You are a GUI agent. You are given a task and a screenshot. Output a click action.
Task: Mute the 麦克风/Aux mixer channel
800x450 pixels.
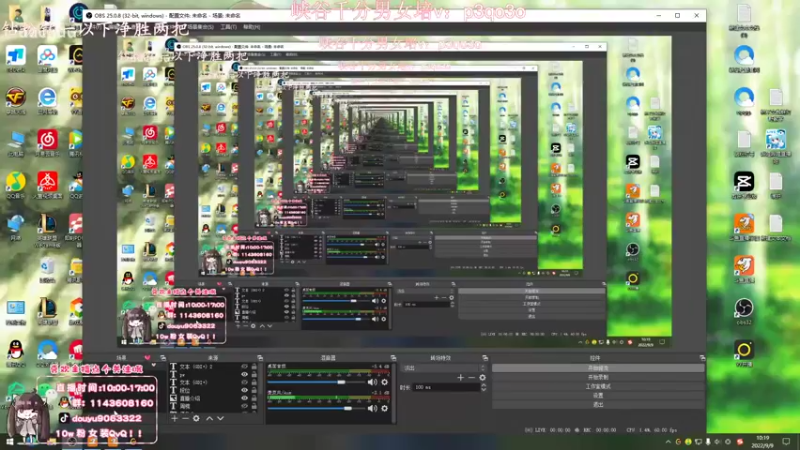pos(372,408)
